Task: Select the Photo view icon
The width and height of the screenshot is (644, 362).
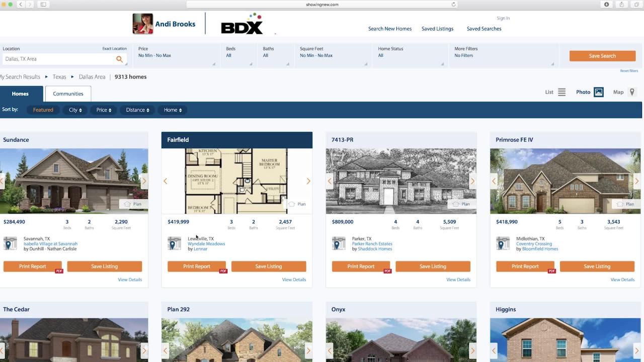Action: point(598,92)
